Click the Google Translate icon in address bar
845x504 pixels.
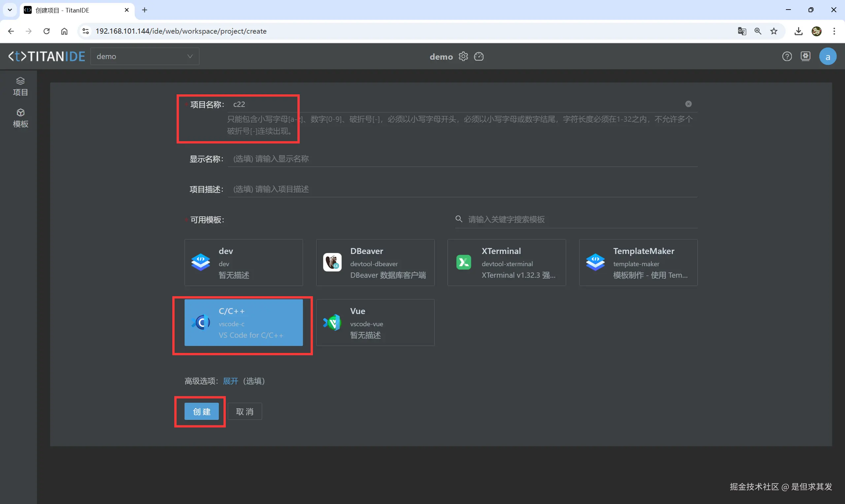point(742,31)
